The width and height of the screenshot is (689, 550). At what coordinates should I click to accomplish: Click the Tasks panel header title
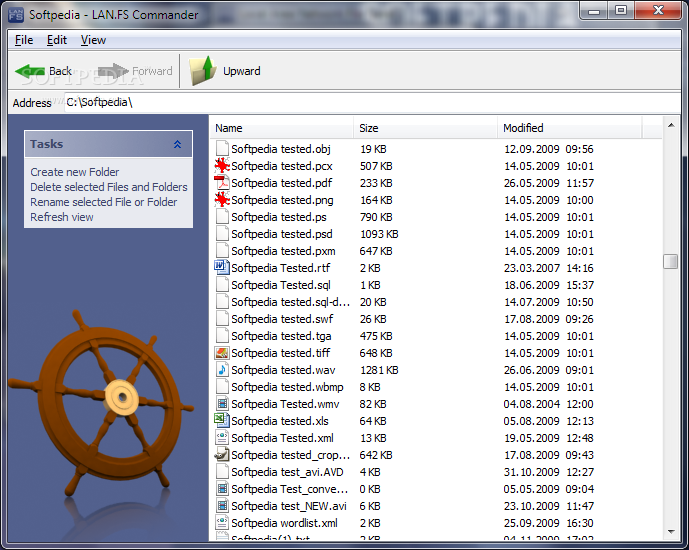click(x=47, y=144)
